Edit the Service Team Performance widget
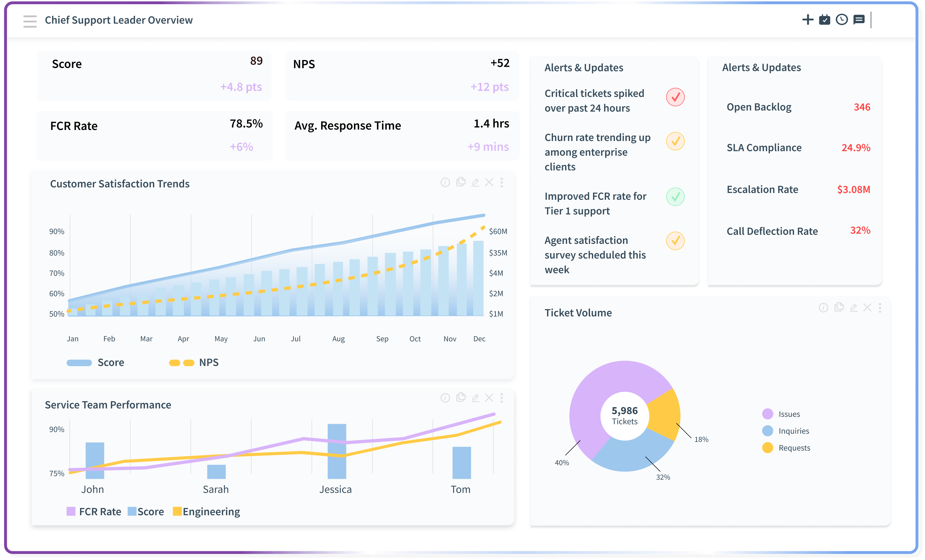925x560 pixels. tap(475, 398)
